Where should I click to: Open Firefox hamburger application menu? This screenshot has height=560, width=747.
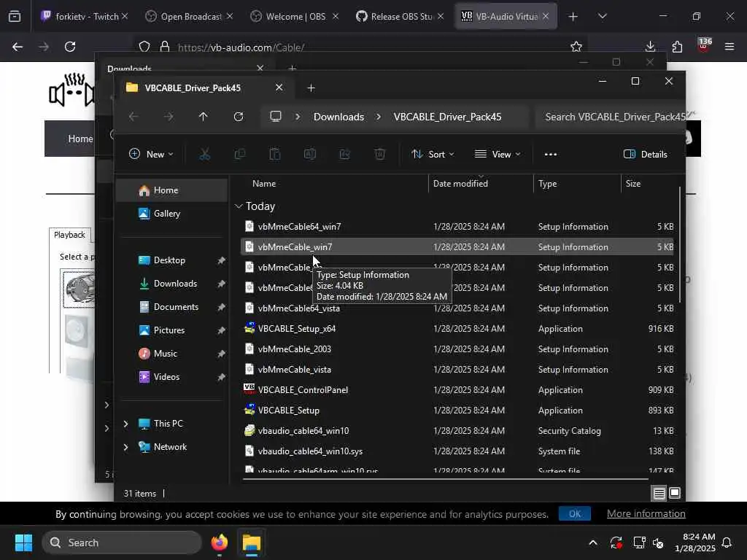[729, 47]
